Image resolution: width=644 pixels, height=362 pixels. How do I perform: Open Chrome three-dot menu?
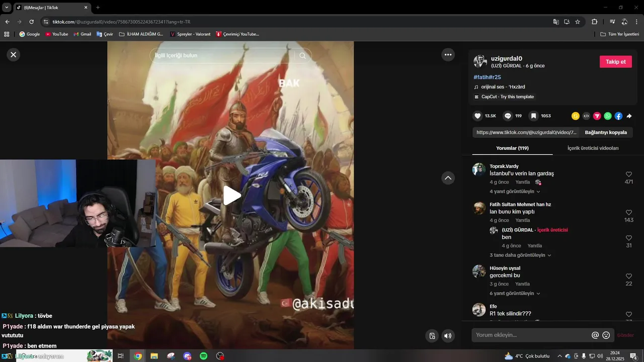[636, 22]
